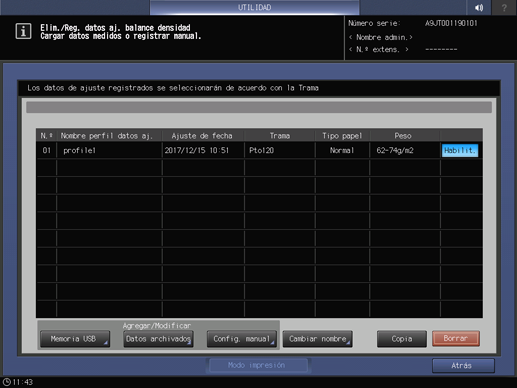Click the information icon beside the message
The image size is (517, 388).
tap(23, 31)
